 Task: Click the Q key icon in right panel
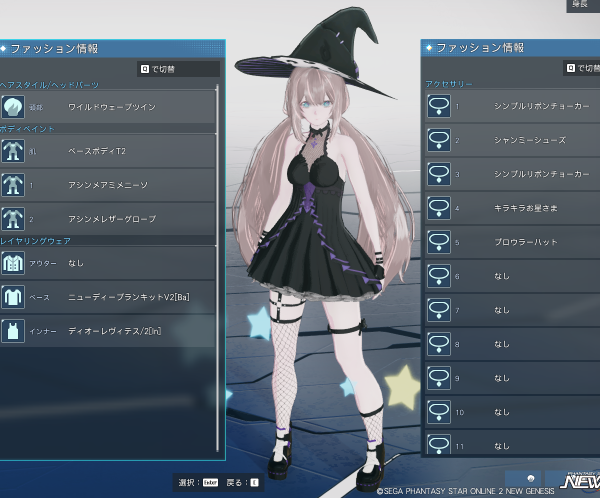point(571,68)
